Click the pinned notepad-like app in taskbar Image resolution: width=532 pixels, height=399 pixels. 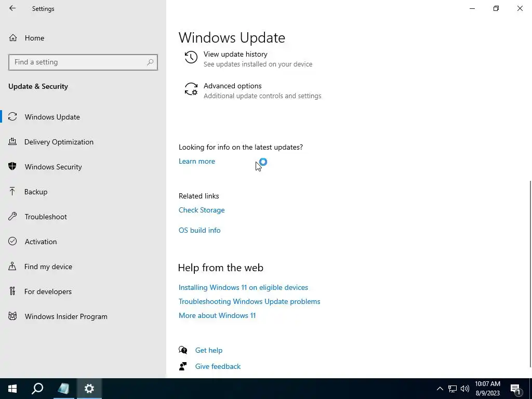[63, 389]
